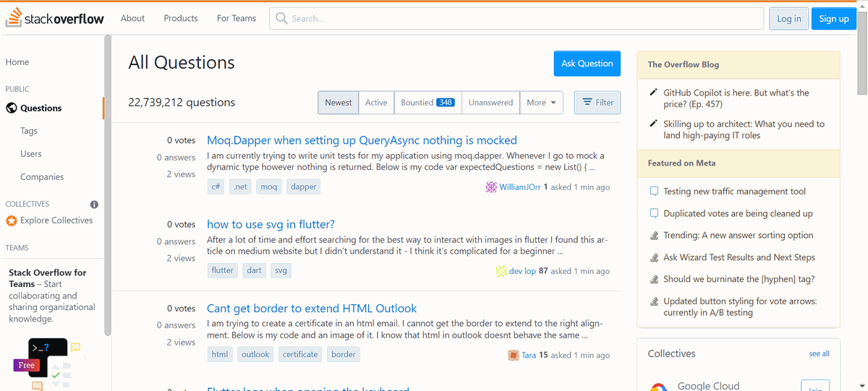Click the dapper tag

(x=304, y=186)
